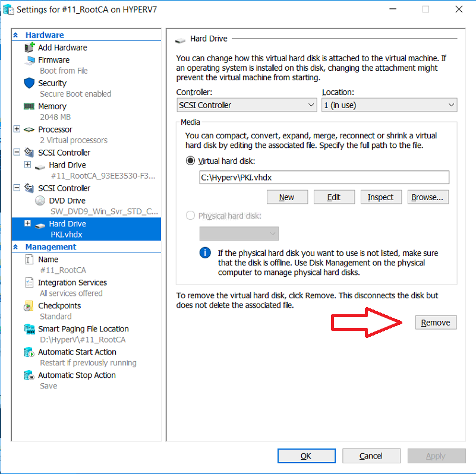Expand the Processor node
This screenshot has height=474, width=476.
click(x=17, y=129)
